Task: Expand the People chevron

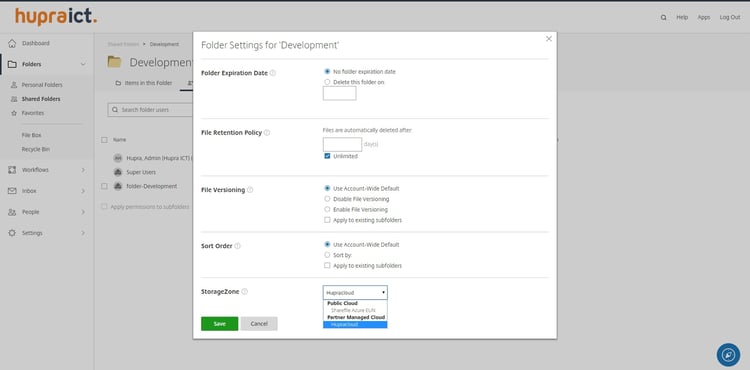Action: tap(83, 212)
